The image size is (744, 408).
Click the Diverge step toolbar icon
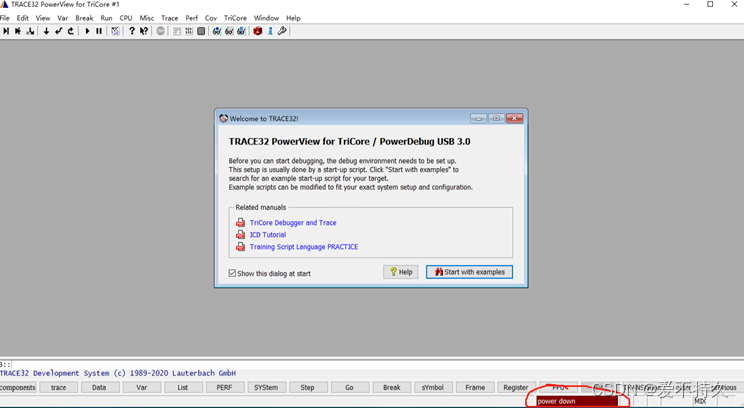(30, 31)
